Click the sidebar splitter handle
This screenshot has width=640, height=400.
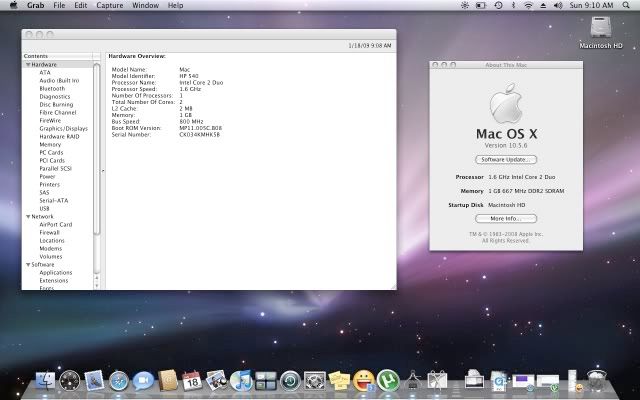pos(103,171)
